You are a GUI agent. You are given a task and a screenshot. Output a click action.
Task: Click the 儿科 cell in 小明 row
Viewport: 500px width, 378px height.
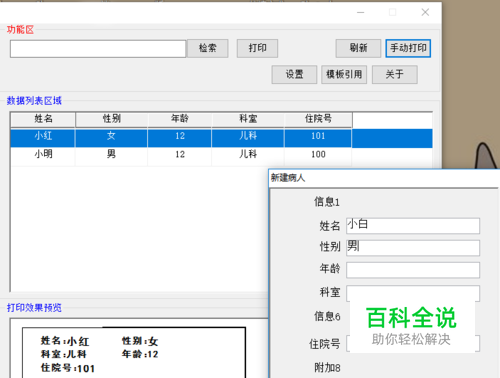248,156
